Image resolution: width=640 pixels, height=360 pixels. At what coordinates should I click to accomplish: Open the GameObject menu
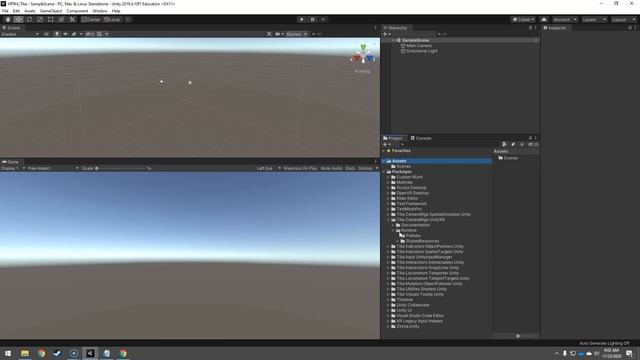51,11
